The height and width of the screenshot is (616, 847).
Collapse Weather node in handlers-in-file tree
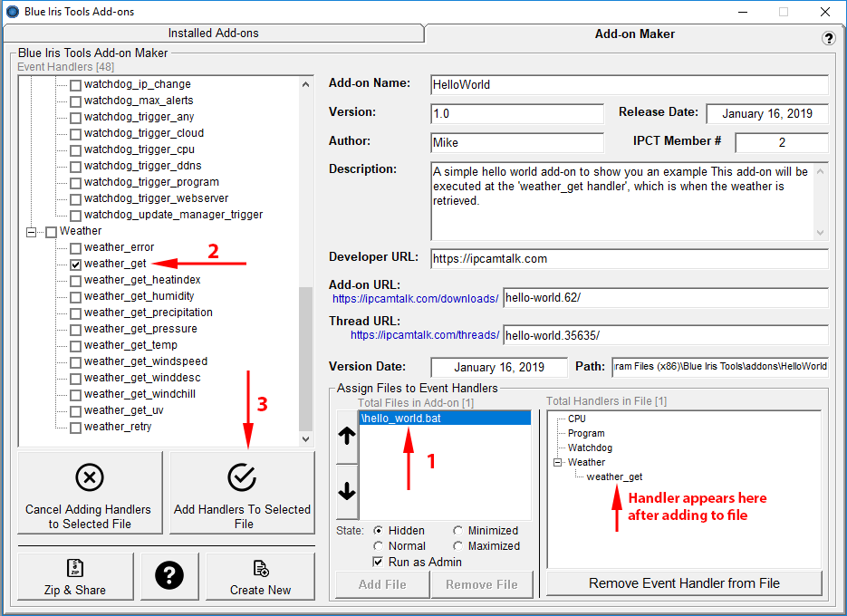tap(558, 463)
